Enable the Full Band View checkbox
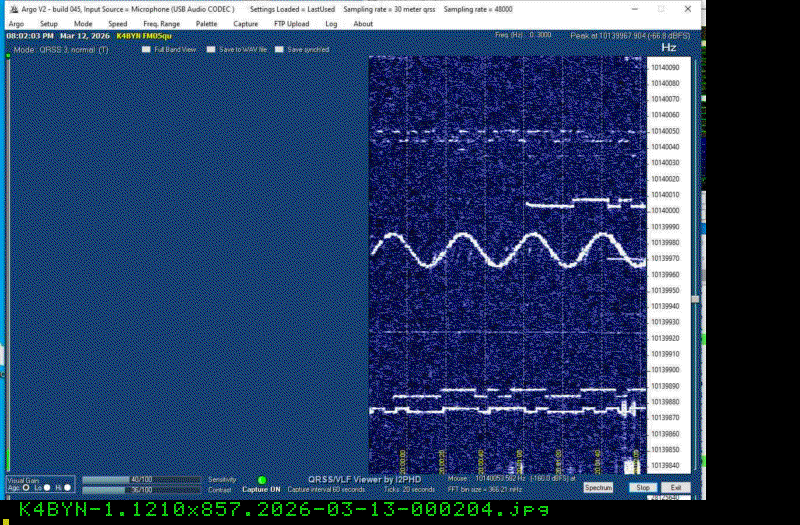Image resolution: width=800 pixels, height=525 pixels. [146, 49]
